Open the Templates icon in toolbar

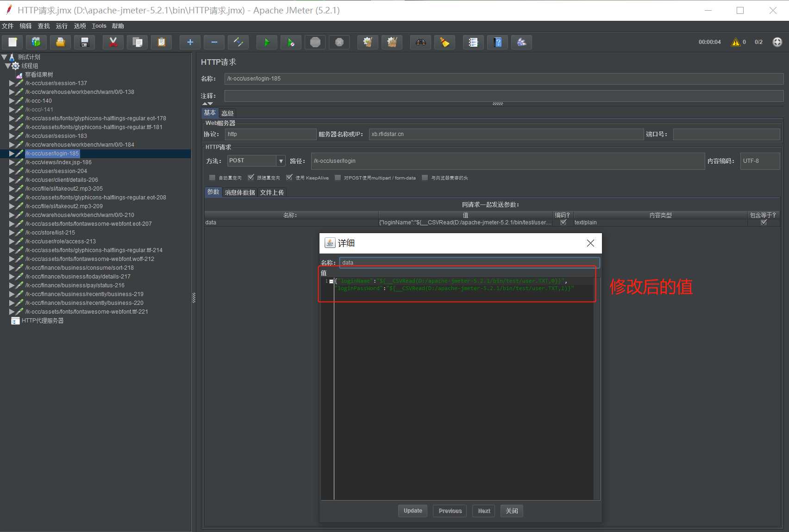[36, 42]
